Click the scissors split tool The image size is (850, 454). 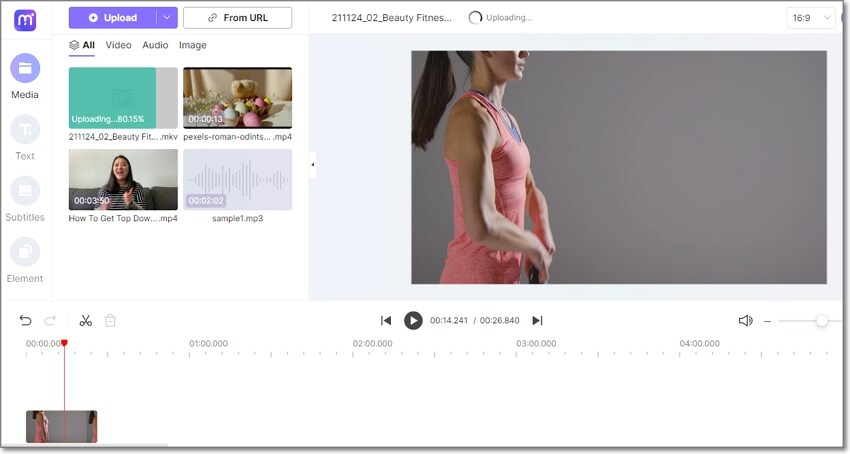click(x=86, y=321)
